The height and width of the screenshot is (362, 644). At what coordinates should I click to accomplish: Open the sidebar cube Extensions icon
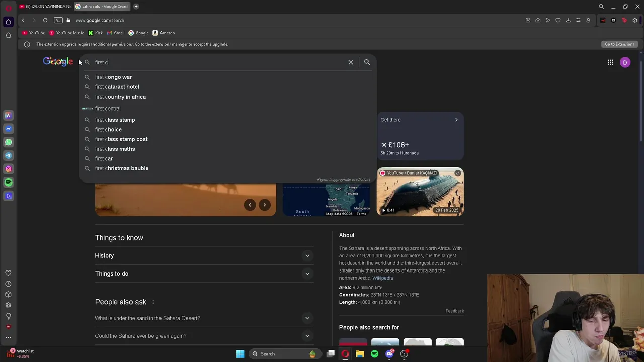[8, 295]
